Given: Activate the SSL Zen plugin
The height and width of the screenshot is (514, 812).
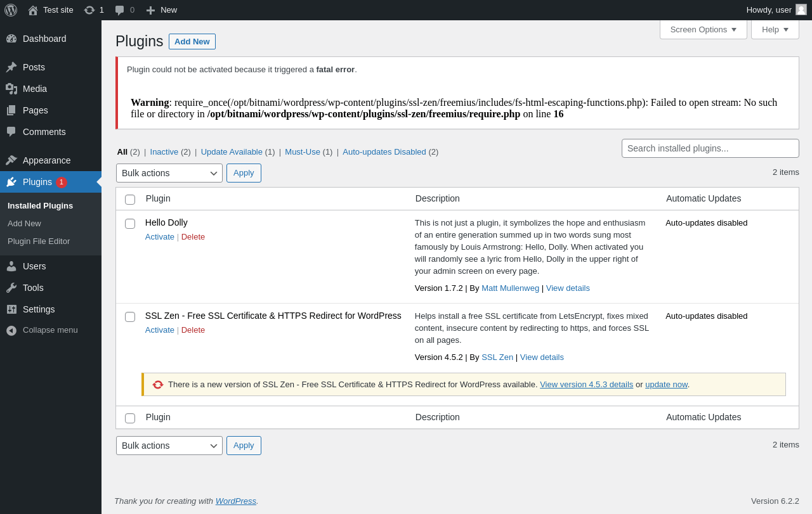Looking at the screenshot, I should tap(160, 330).
